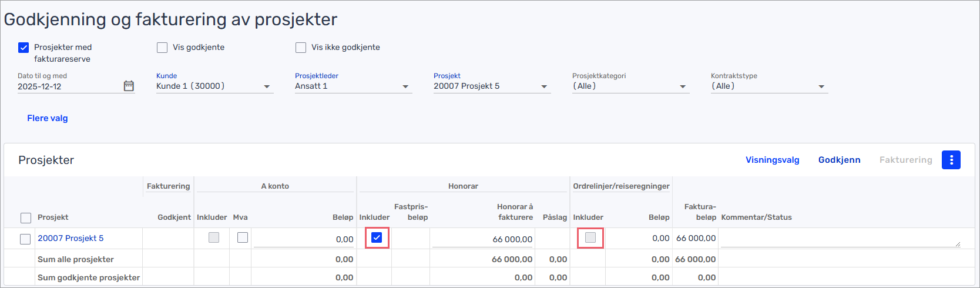Select all projects with header checkbox
The image size is (980, 288).
26,218
